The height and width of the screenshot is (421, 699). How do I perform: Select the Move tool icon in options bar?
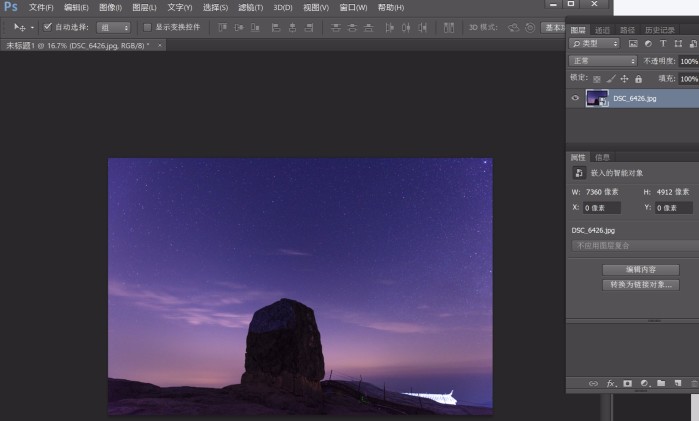pyautogui.click(x=19, y=28)
